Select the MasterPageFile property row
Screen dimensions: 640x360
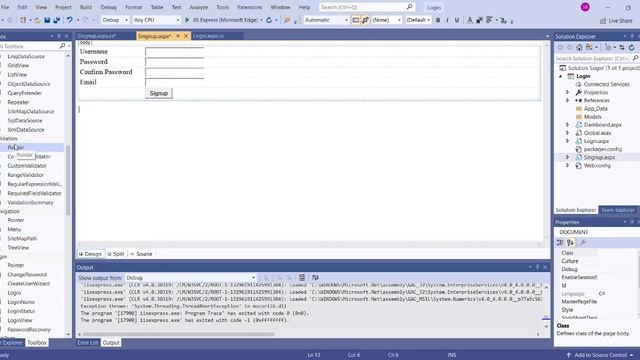pyautogui.click(x=597, y=302)
